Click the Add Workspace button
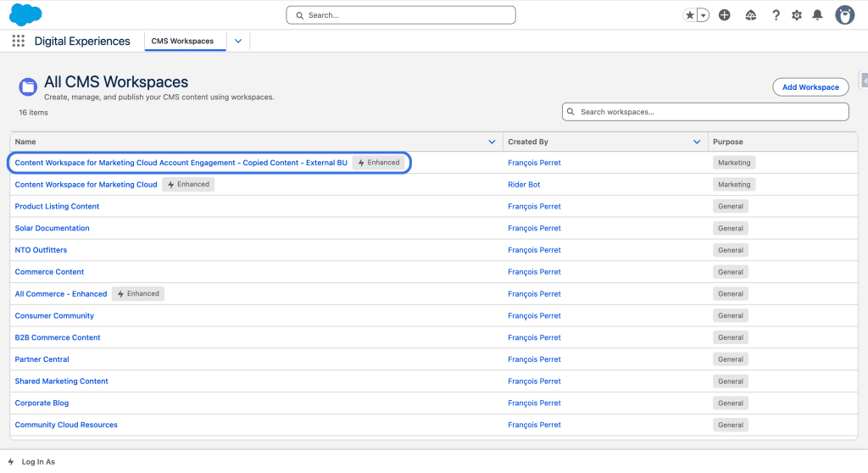Screen dimensions: 868x473 pos(810,87)
